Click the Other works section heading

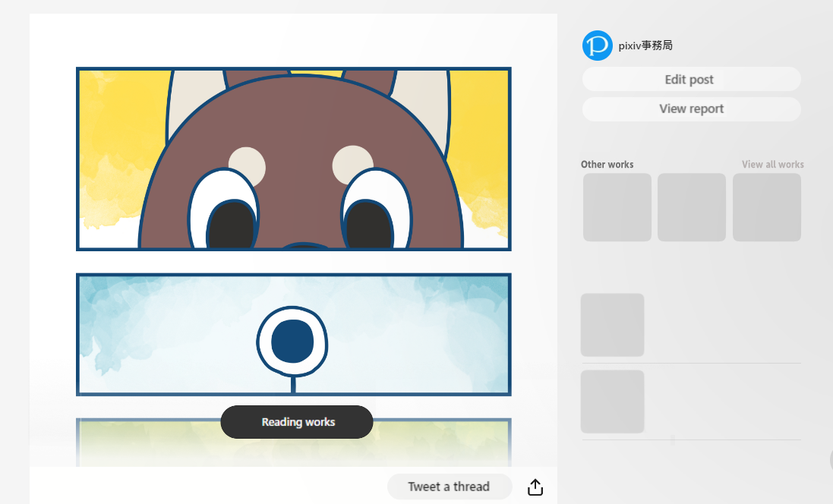607,164
